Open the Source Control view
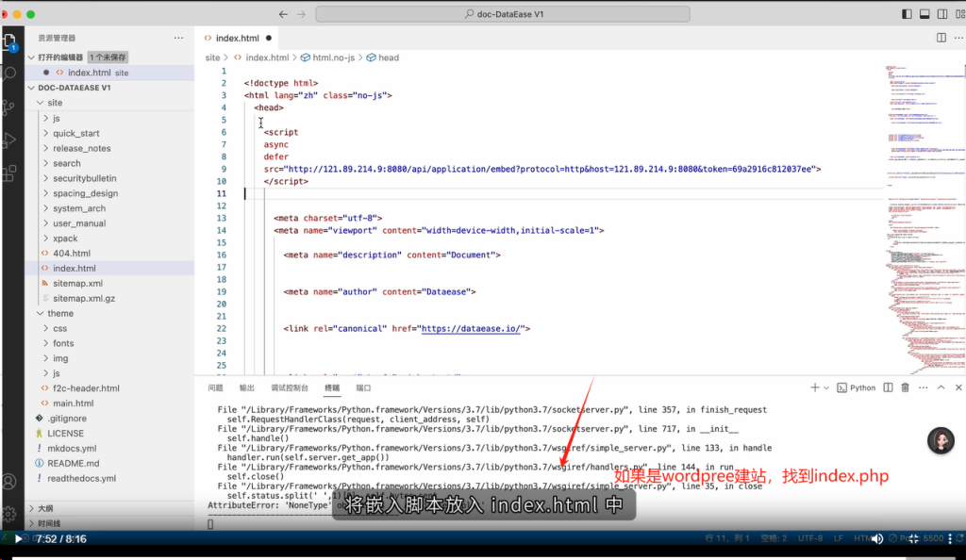 pos(9,107)
